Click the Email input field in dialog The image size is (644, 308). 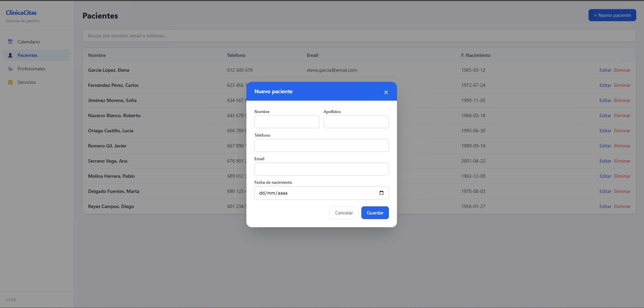321,169
